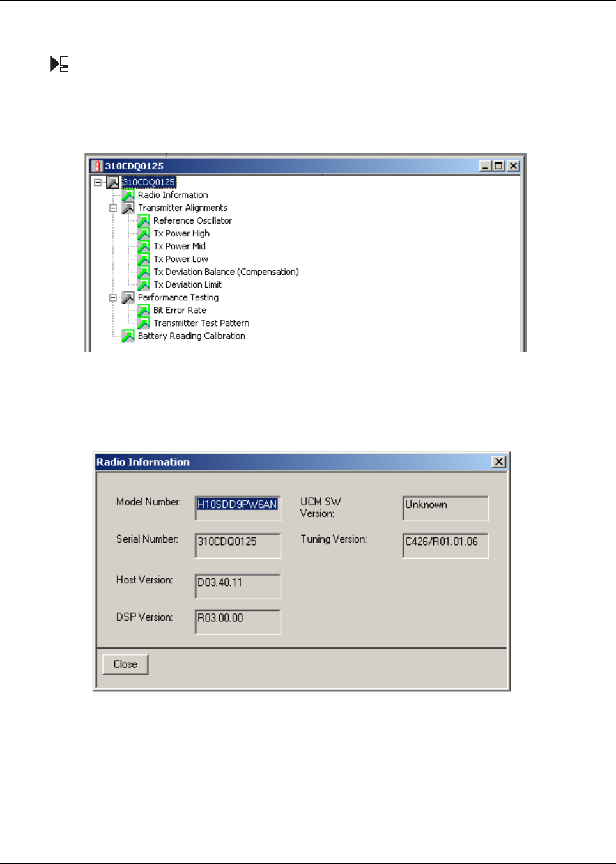Maximize the 310CDQ0125 window
Viewport: 616px width, 864px height.
tap(498, 166)
